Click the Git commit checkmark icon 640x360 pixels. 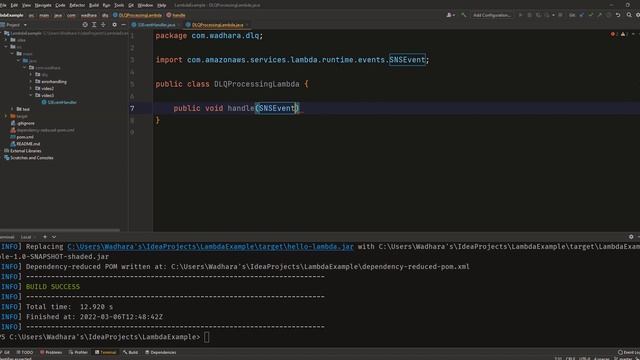591,15
